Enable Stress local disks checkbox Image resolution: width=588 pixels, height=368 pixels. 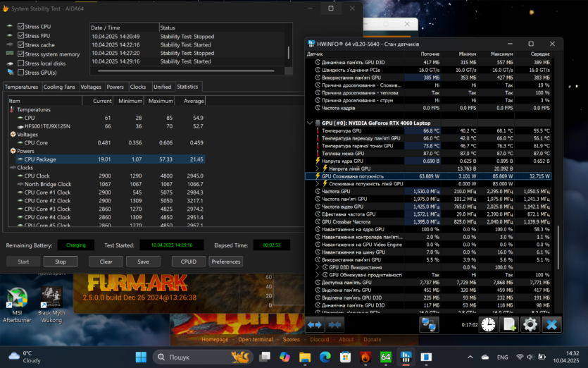tap(21, 63)
